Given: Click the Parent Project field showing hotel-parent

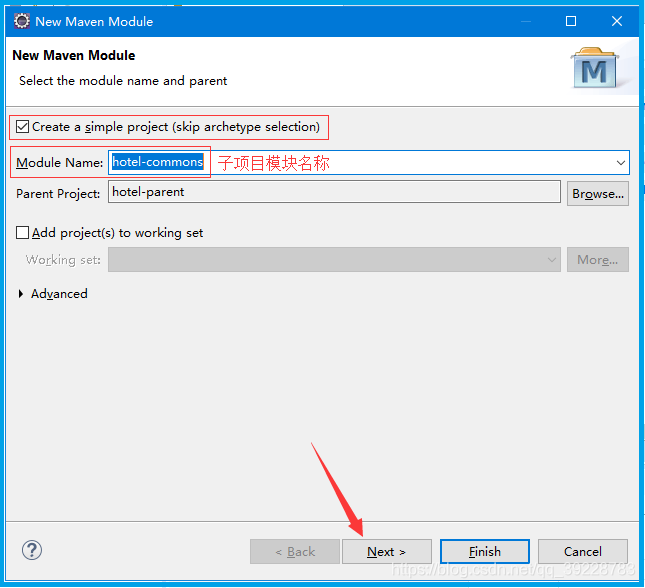Looking at the screenshot, I should point(334,192).
